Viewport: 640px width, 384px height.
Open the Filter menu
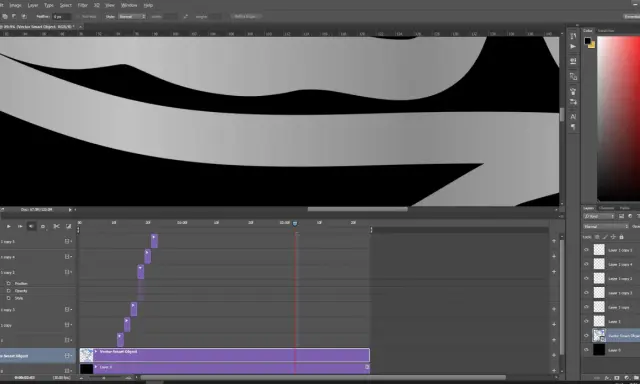click(82, 5)
